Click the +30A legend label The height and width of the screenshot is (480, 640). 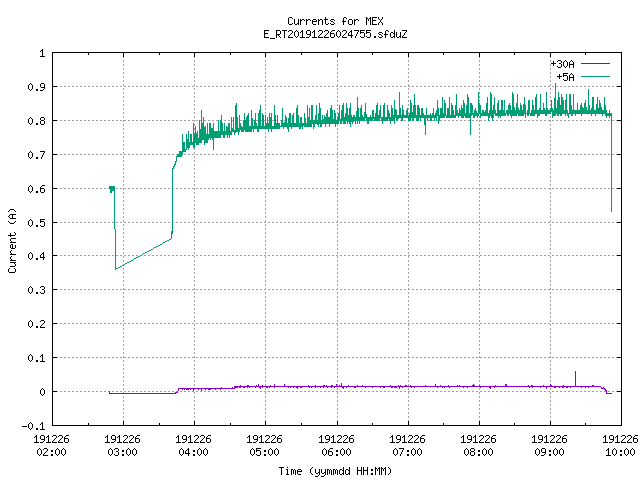pyautogui.click(x=562, y=64)
